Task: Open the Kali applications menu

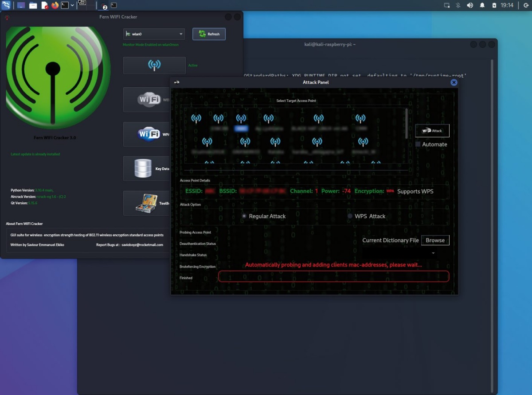Action: (6, 5)
